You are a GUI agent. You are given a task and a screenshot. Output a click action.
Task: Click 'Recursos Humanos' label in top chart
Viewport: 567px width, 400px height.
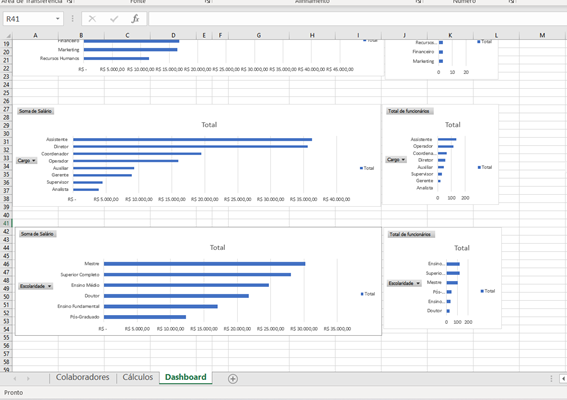pyautogui.click(x=59, y=58)
